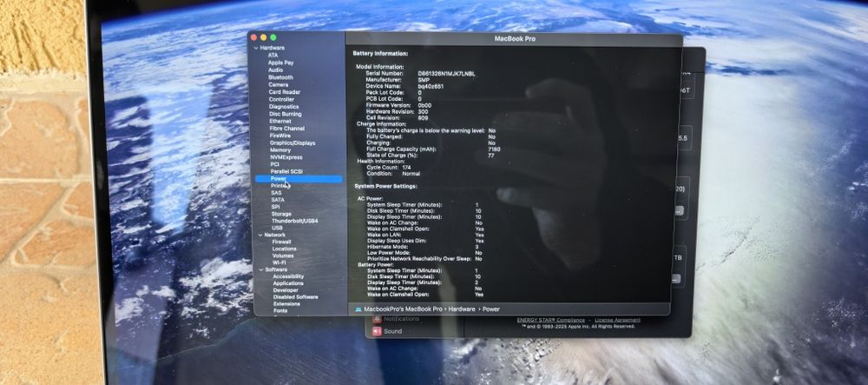Screen dimensions: 868x385
Task: Click the Low Power Mode row
Action: click(424, 253)
